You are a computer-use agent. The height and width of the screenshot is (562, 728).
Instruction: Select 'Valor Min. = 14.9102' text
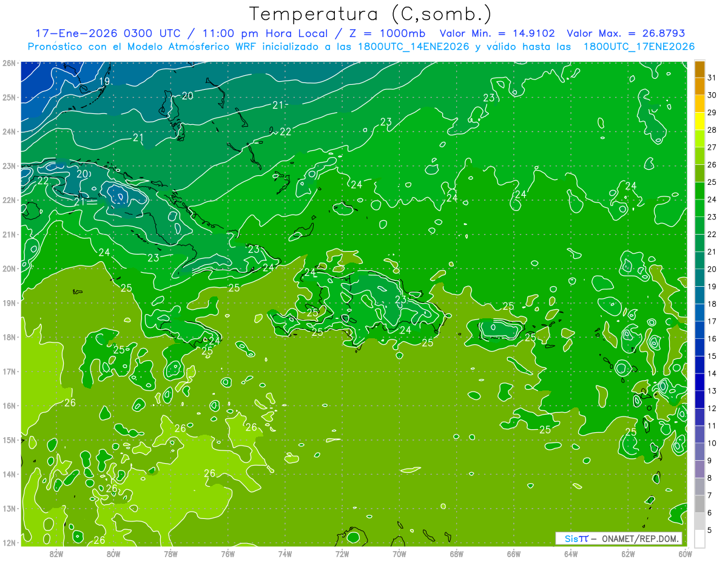click(497, 33)
